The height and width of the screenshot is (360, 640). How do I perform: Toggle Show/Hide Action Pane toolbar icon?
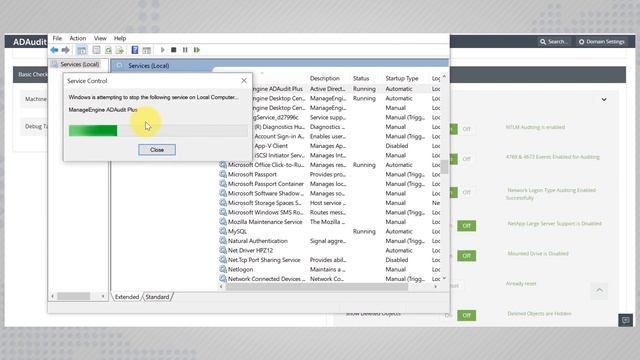pyautogui.click(x=147, y=50)
